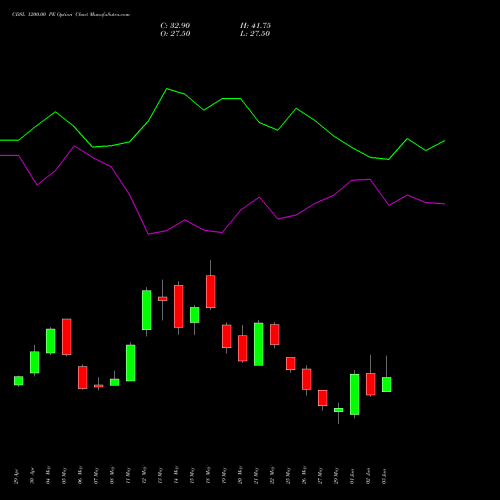
Task: Select the red candlestick for 14 May
Action: [x=179, y=306]
